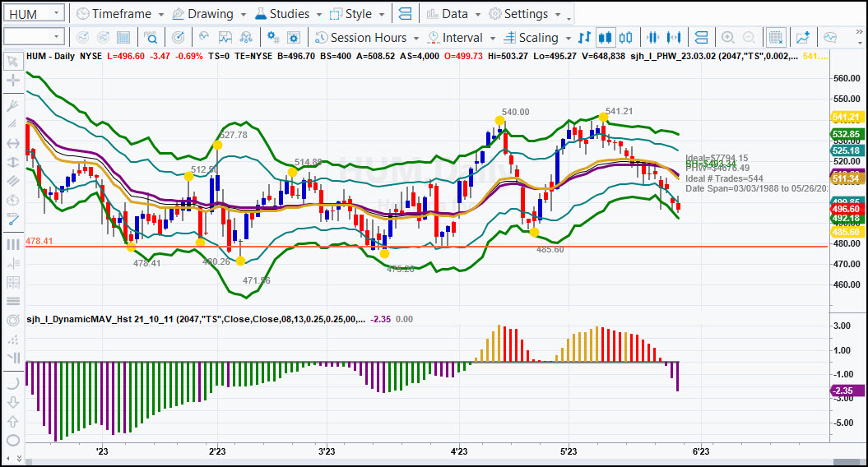Select the horizontal double-arrow measure tool

point(12,143)
